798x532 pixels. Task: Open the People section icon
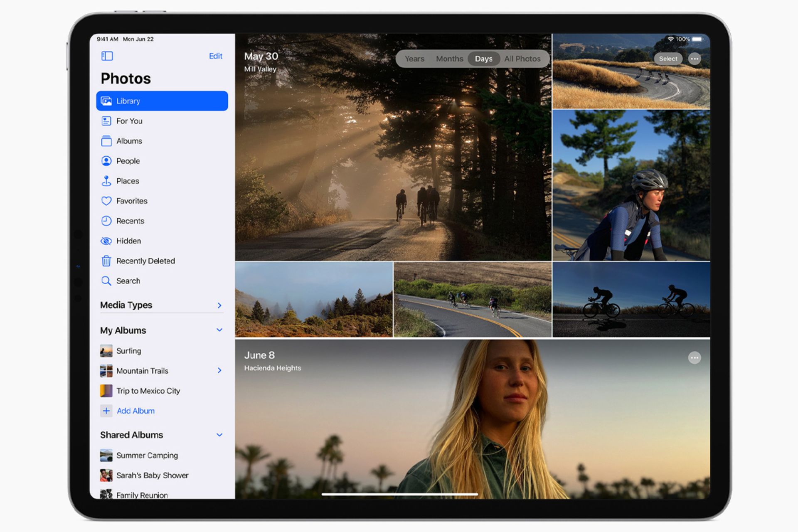pyautogui.click(x=107, y=161)
